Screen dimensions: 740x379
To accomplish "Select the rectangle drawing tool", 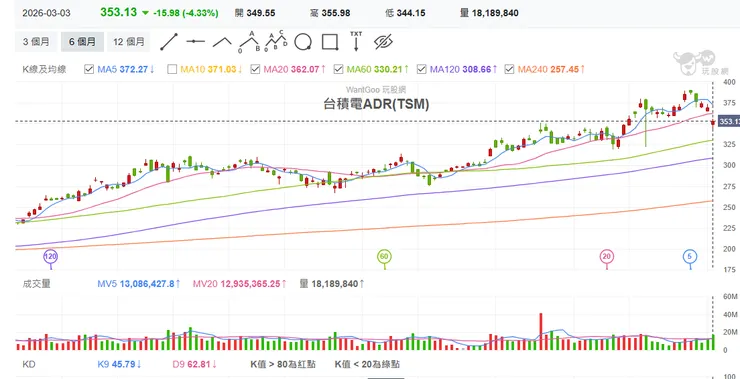I will 330,42.
